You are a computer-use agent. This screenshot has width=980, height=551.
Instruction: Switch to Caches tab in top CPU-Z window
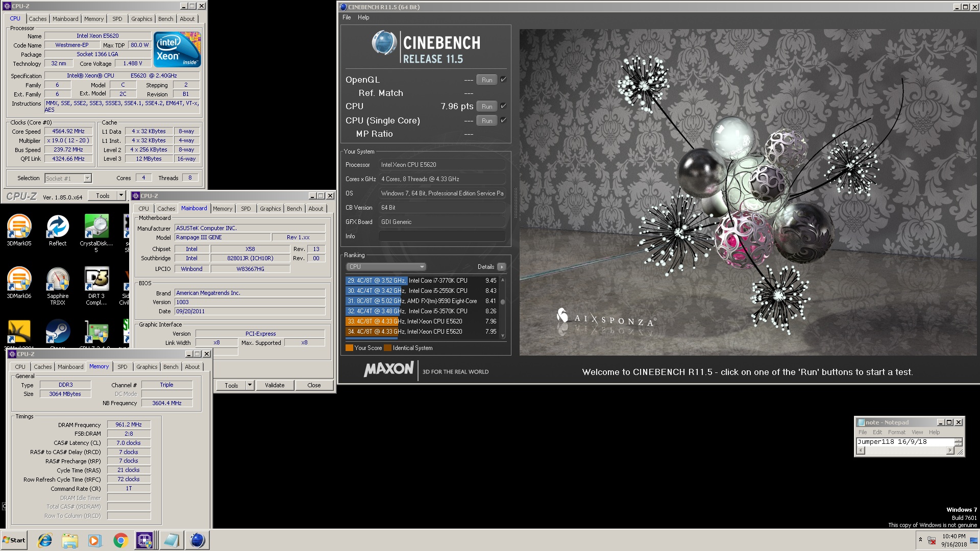[x=38, y=19]
